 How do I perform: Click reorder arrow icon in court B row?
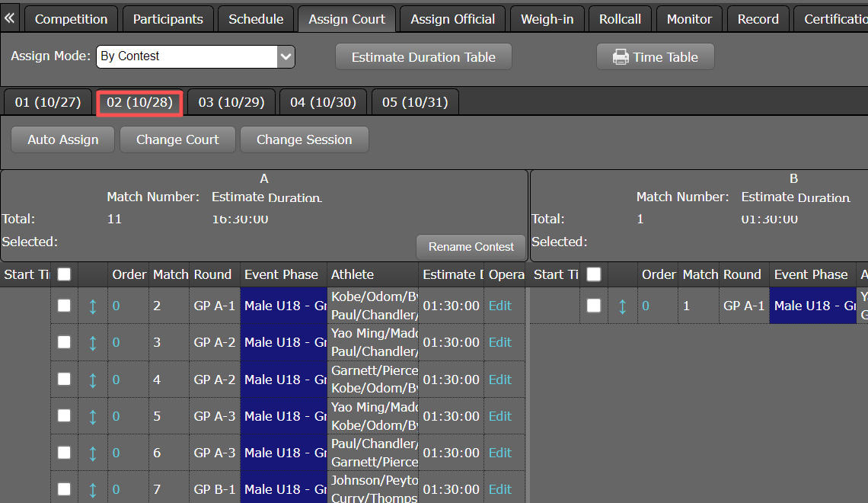(623, 306)
